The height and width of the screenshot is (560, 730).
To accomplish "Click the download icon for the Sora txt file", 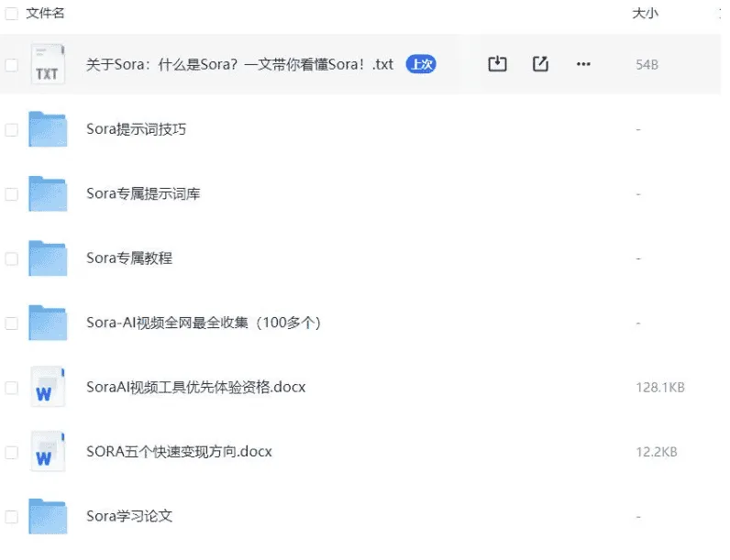I will 497,64.
